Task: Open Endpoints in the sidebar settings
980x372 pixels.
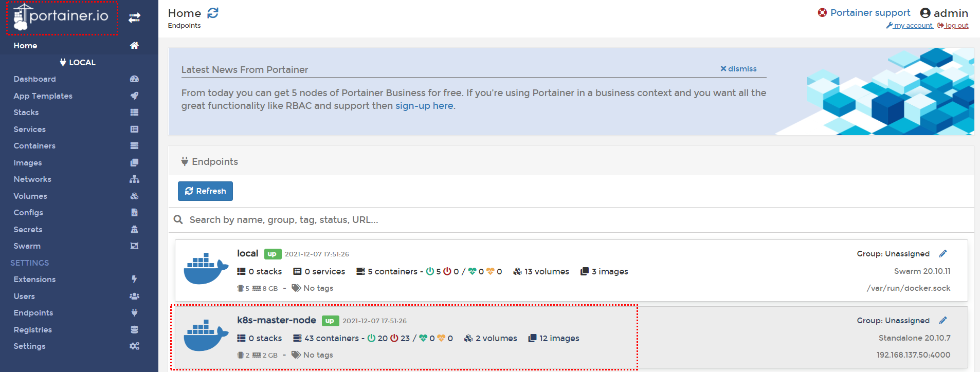Action: click(x=33, y=313)
